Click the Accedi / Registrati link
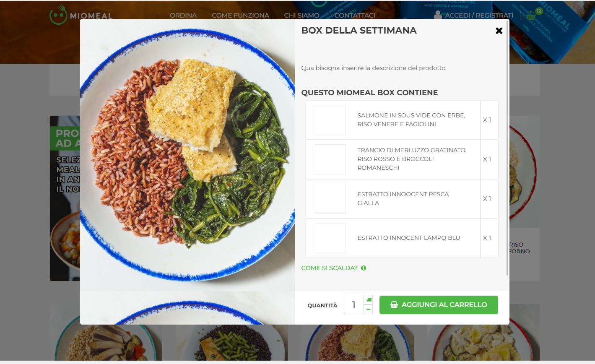595x364 pixels. [x=479, y=15]
